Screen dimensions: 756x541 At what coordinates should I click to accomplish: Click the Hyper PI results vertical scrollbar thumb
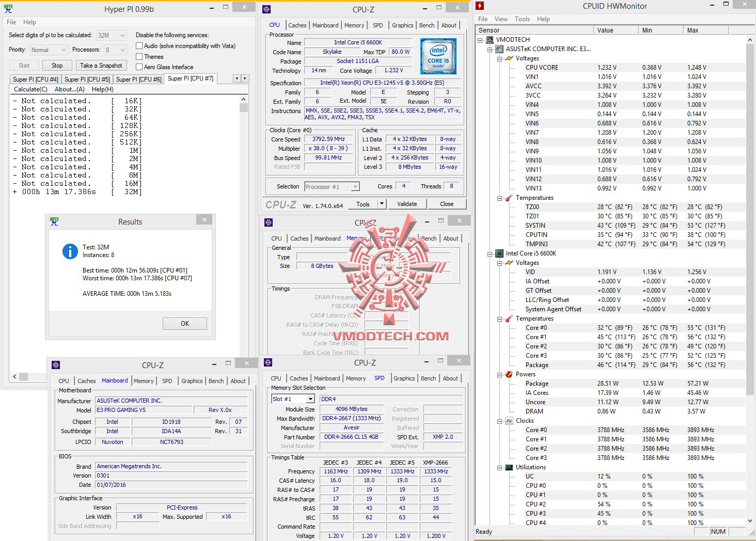click(244, 107)
